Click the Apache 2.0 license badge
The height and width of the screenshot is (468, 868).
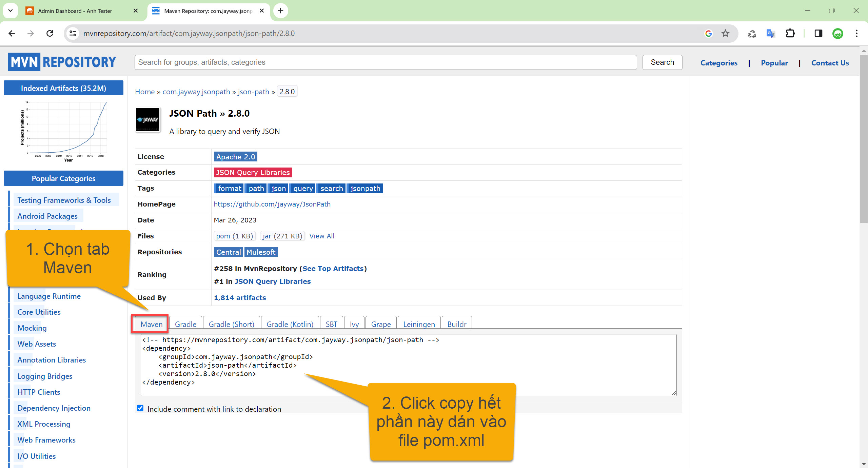pyautogui.click(x=236, y=157)
